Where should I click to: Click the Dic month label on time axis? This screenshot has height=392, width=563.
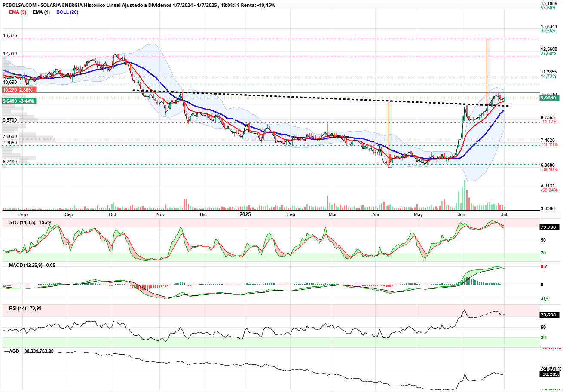point(203,214)
